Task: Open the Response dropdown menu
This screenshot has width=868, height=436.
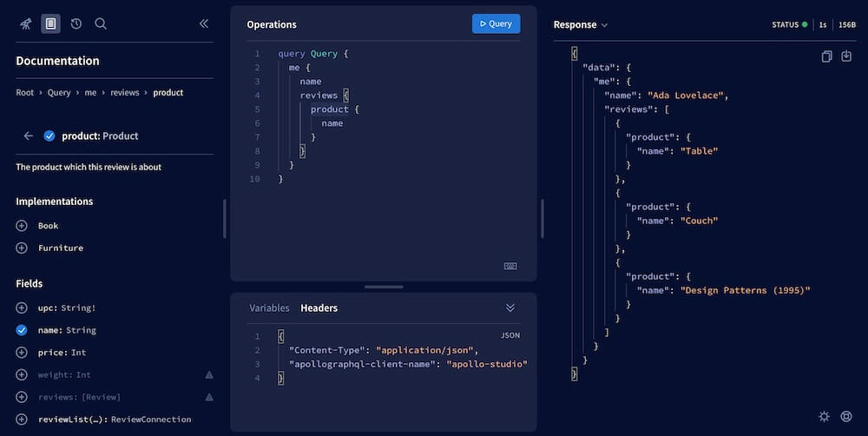Action: click(581, 25)
